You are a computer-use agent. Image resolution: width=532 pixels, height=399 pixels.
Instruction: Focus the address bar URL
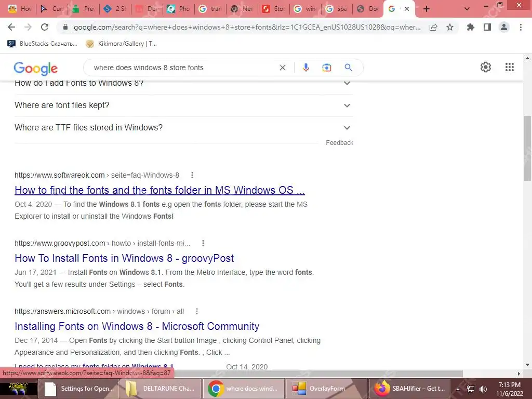[247, 27]
